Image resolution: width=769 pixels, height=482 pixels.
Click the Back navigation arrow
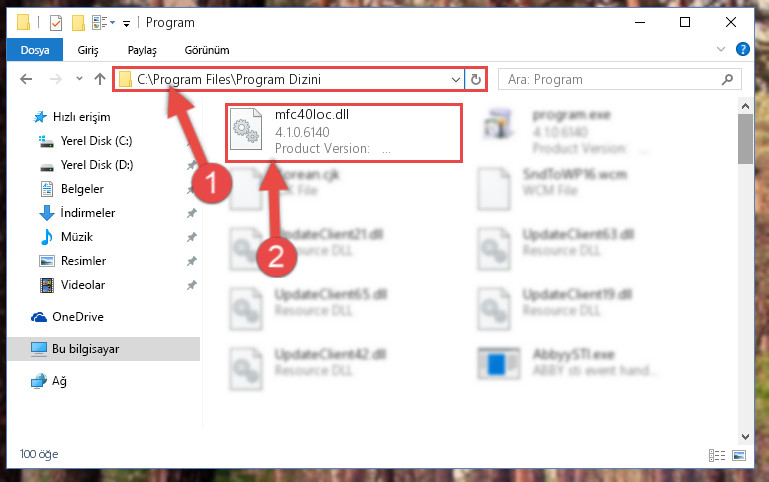click(26, 79)
